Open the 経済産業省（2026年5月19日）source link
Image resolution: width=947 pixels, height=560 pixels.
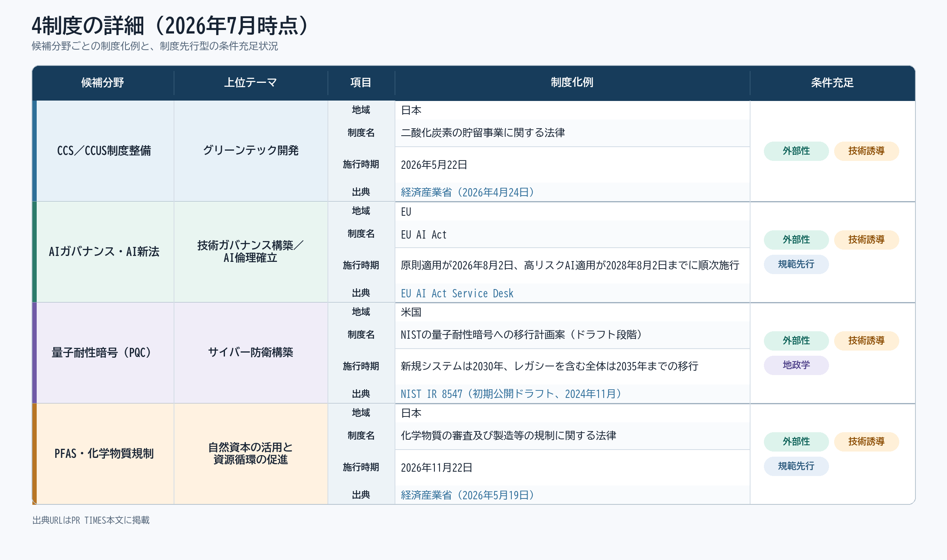[x=467, y=495]
